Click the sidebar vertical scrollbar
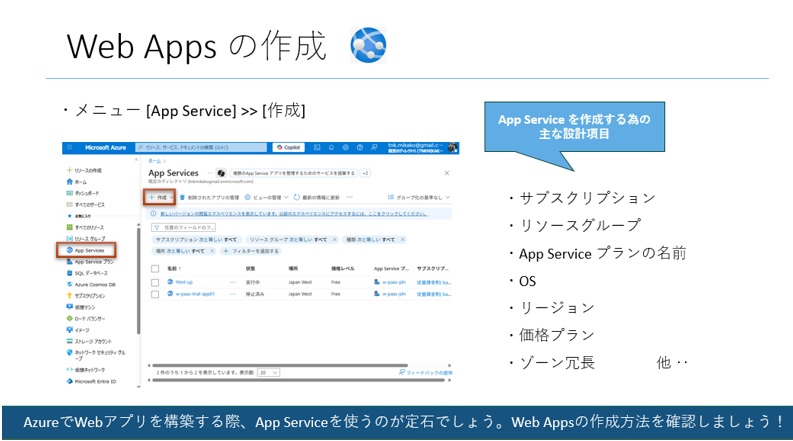Screen dimensions: 793x441 coord(139,281)
